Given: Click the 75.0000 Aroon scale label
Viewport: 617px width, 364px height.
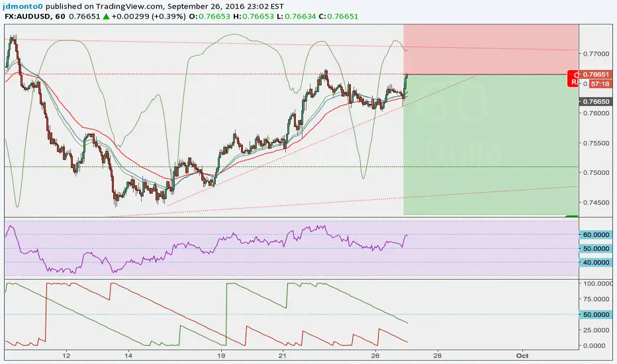Looking at the screenshot, I should [x=596, y=299].
